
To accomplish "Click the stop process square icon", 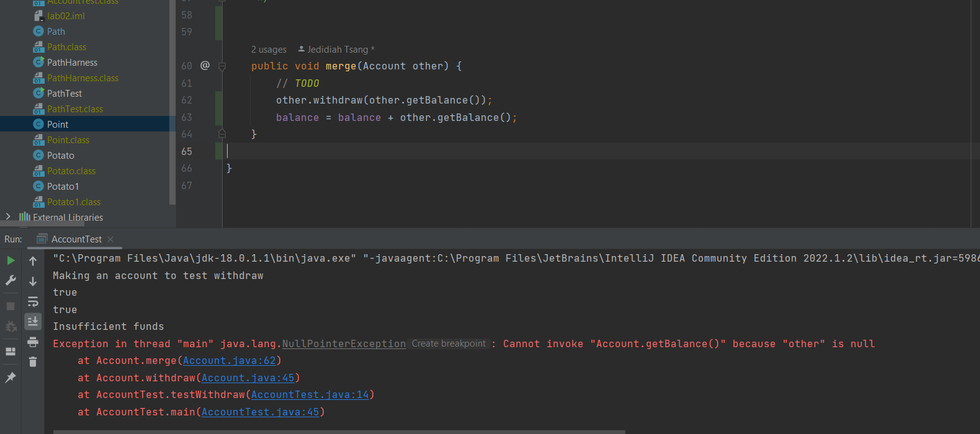I will 11,306.
